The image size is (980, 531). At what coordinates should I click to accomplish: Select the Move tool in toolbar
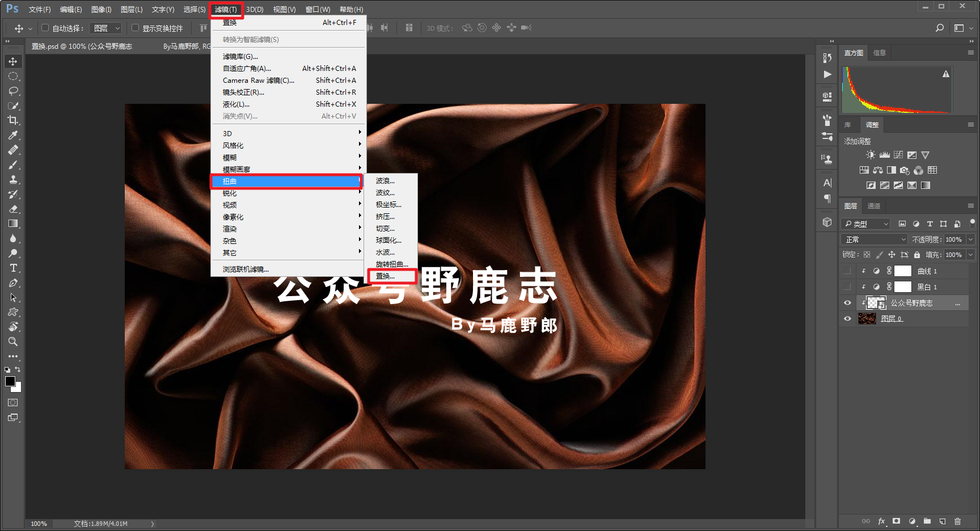13,61
